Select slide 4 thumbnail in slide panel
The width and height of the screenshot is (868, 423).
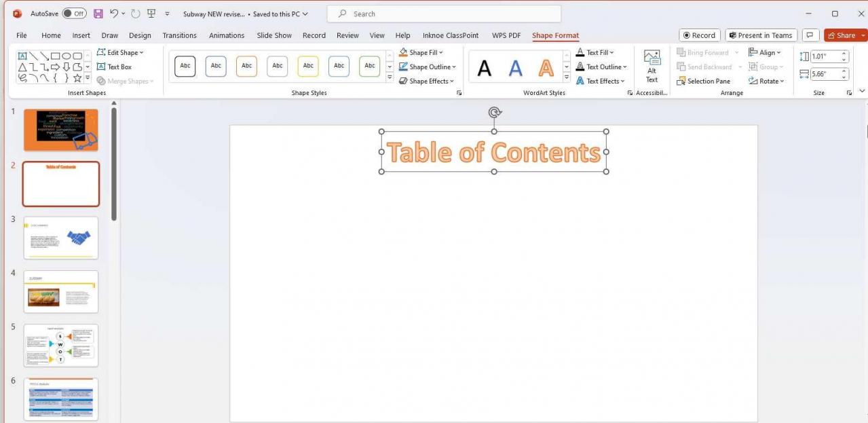pyautogui.click(x=60, y=291)
